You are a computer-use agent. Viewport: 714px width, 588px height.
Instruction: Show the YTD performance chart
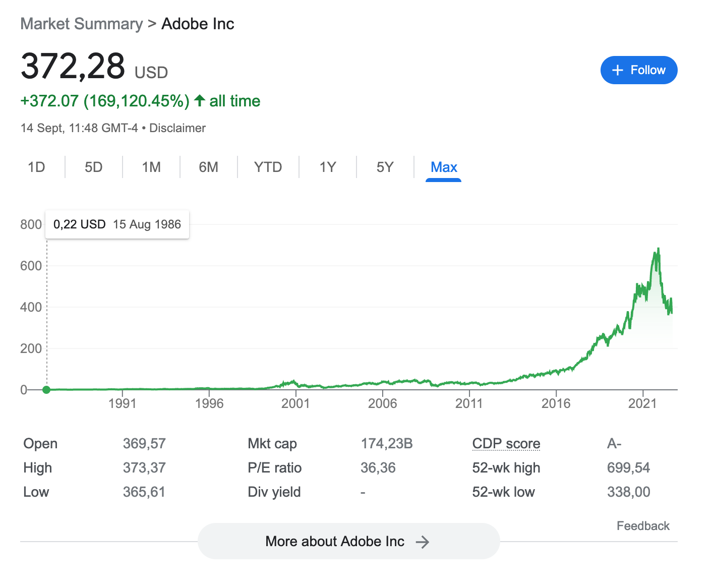tap(268, 167)
